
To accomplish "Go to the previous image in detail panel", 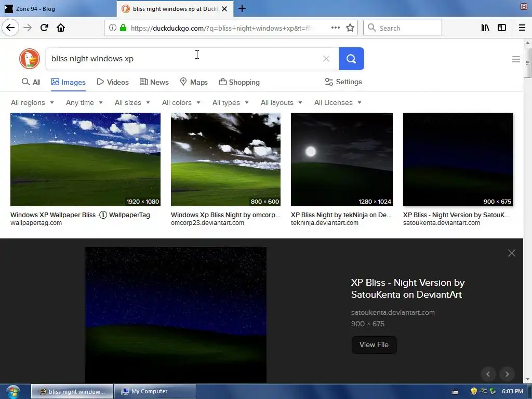I will point(488,374).
